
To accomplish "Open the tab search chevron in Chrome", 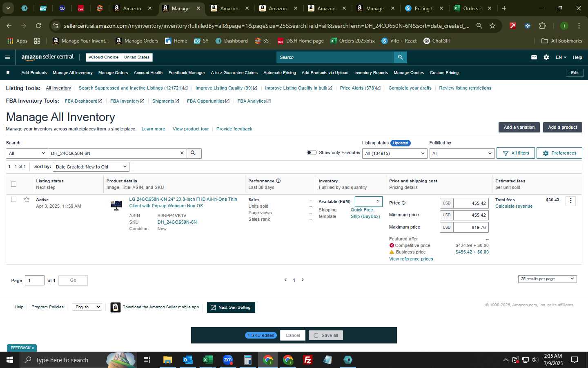I will tap(8, 8).
